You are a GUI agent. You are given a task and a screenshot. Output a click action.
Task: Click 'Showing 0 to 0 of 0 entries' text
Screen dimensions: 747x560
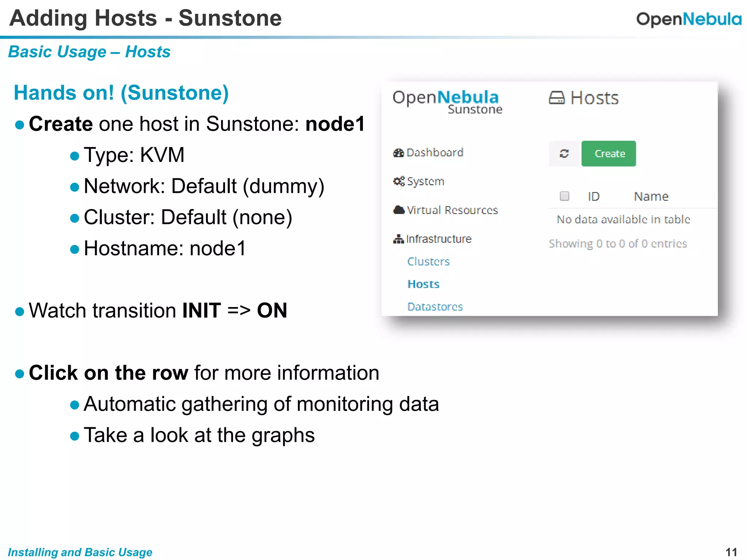point(618,244)
